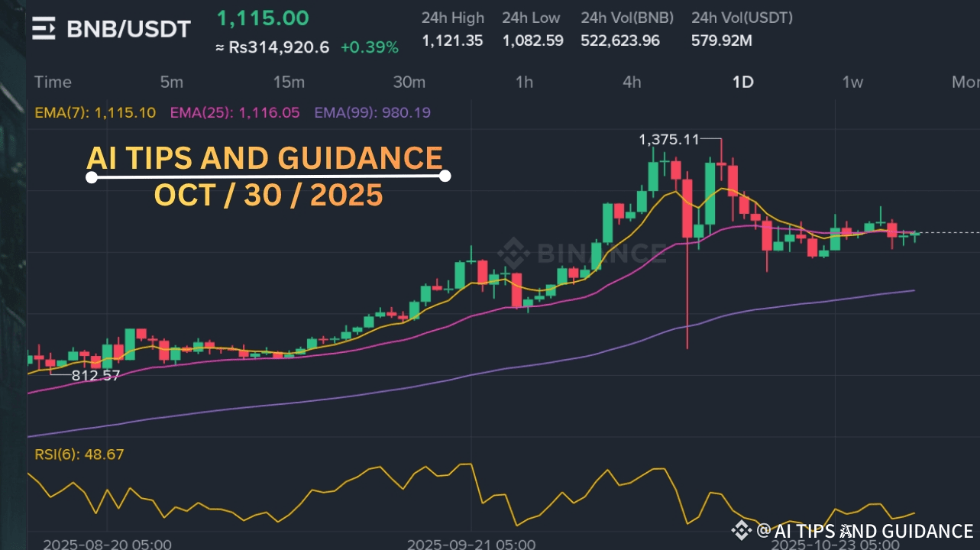Screen dimensions: 980x550
Task: Click the 24h Low value 1,082.59
Action: [x=532, y=41]
